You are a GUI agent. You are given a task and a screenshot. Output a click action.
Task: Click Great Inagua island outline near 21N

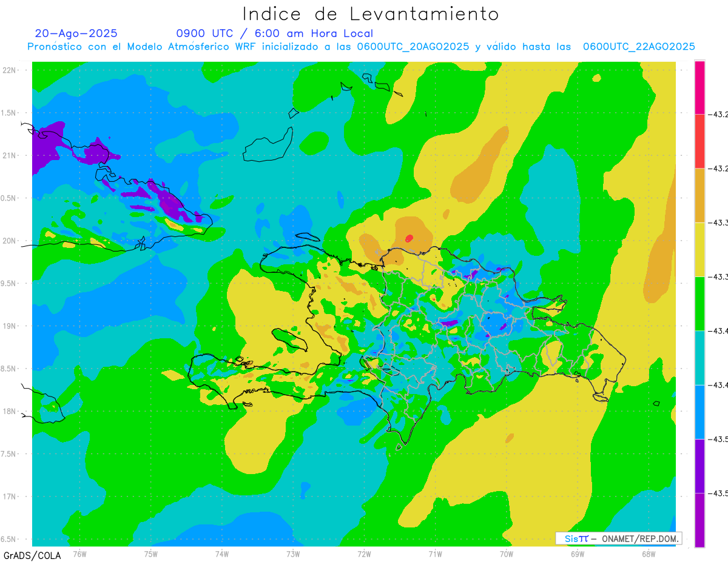[x=268, y=144]
